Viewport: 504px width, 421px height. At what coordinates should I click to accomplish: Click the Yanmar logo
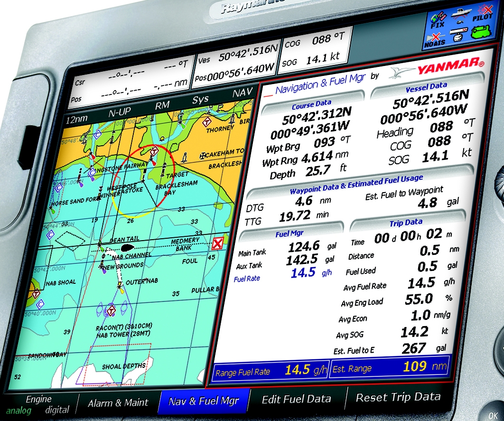[437, 67]
